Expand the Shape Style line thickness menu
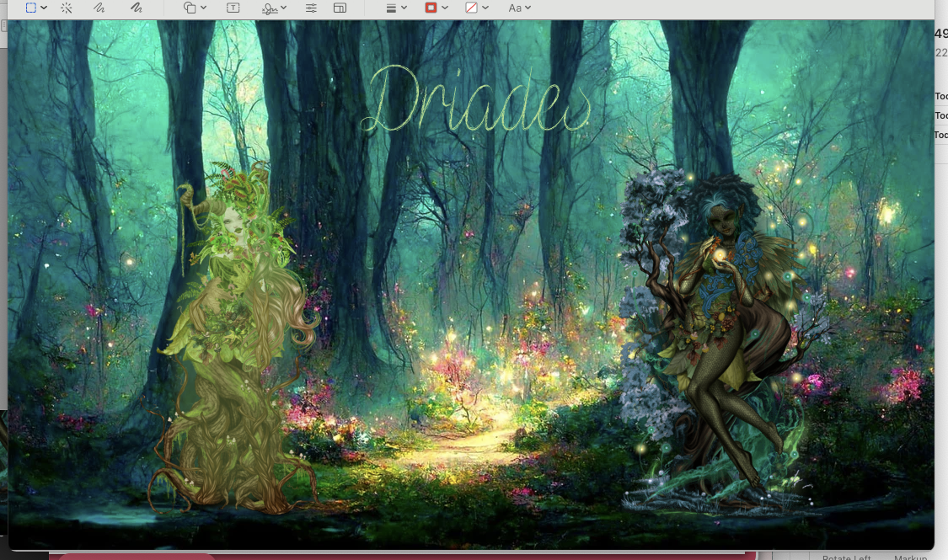This screenshot has width=948, height=560. point(396,8)
